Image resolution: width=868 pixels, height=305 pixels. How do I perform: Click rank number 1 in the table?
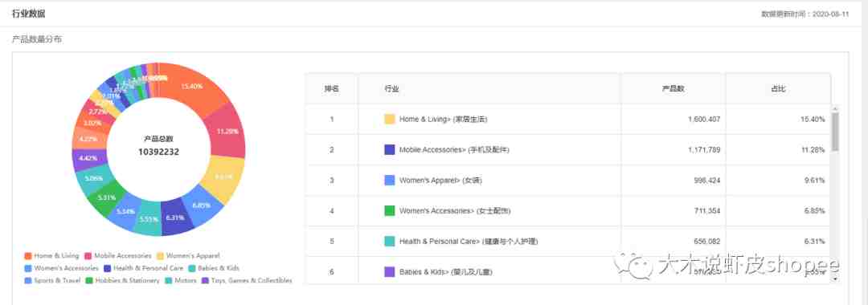[x=332, y=119]
